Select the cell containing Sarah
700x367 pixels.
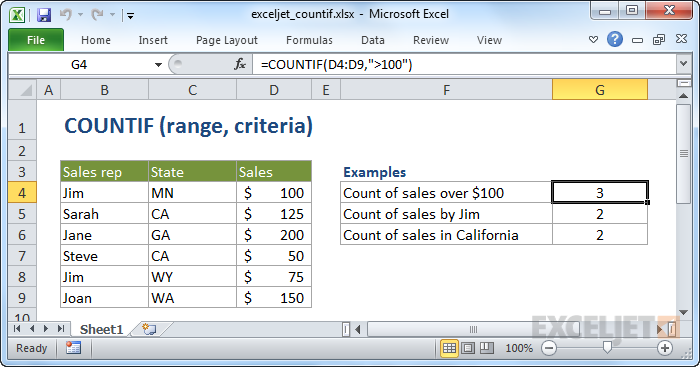coord(104,214)
